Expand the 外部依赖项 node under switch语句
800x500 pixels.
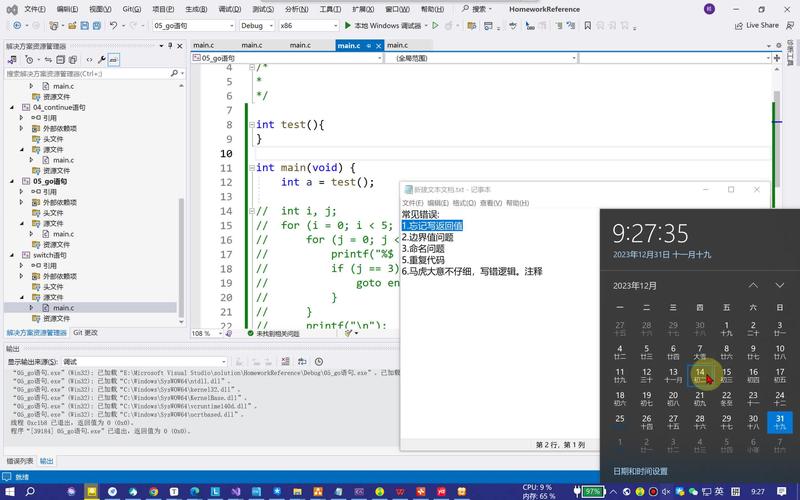pyautogui.click(x=20, y=276)
